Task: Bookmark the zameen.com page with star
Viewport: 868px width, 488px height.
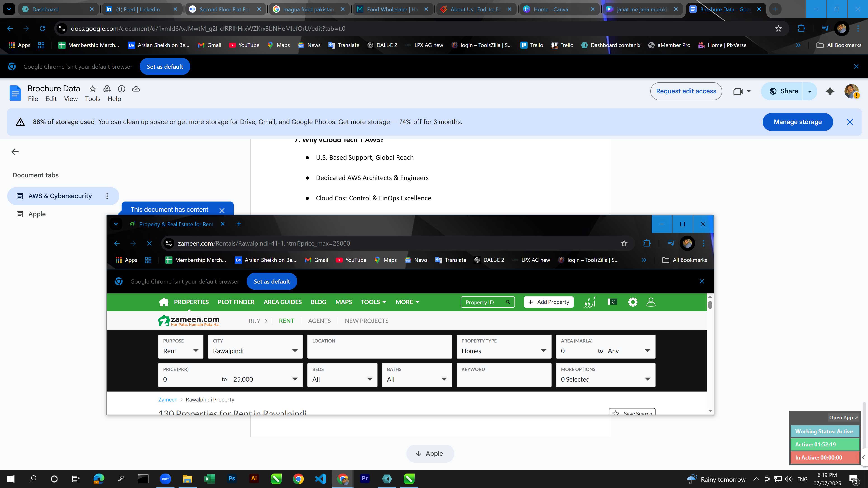Action: pos(624,243)
